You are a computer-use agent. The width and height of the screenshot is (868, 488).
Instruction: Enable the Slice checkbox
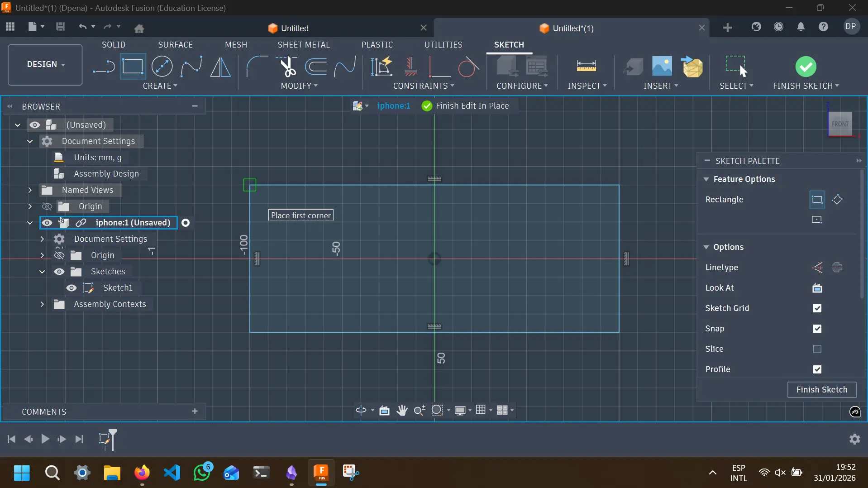point(817,349)
